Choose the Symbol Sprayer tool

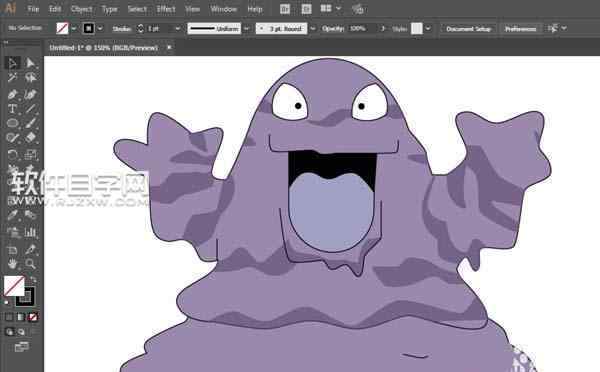(x=12, y=232)
